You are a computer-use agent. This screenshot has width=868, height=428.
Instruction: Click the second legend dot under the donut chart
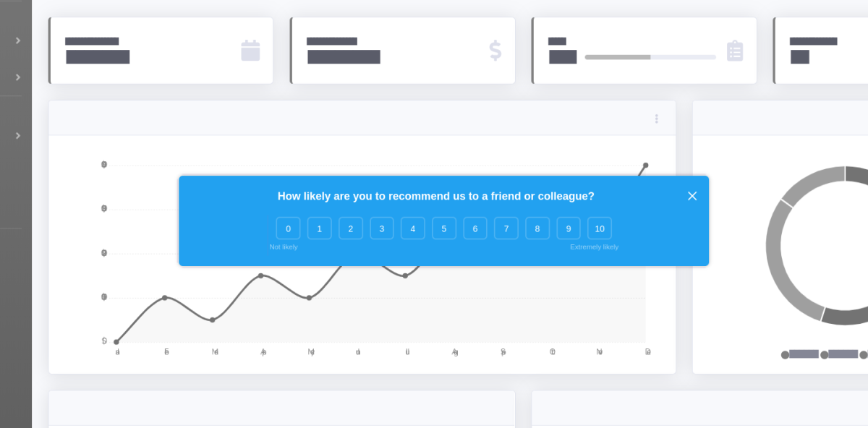coord(824,355)
